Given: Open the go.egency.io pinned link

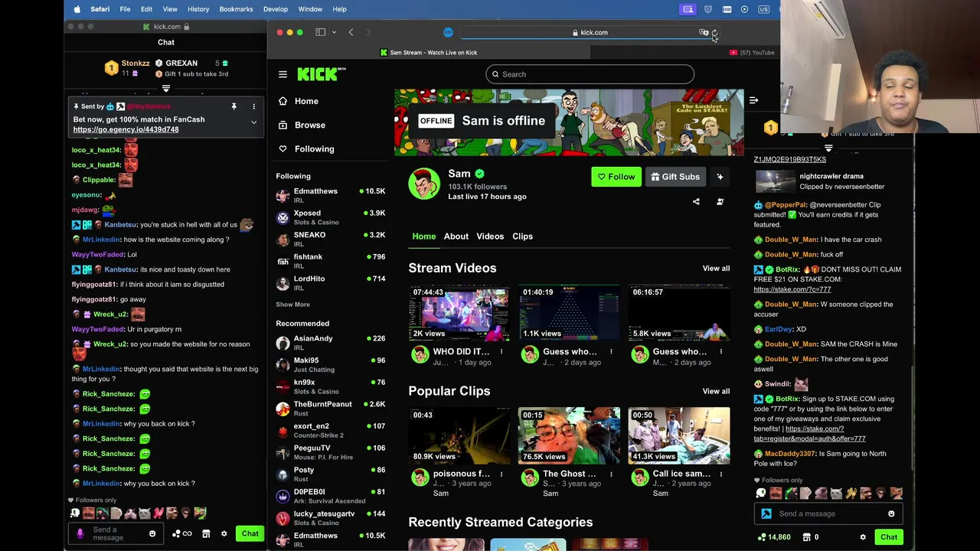Looking at the screenshot, I should [126, 129].
